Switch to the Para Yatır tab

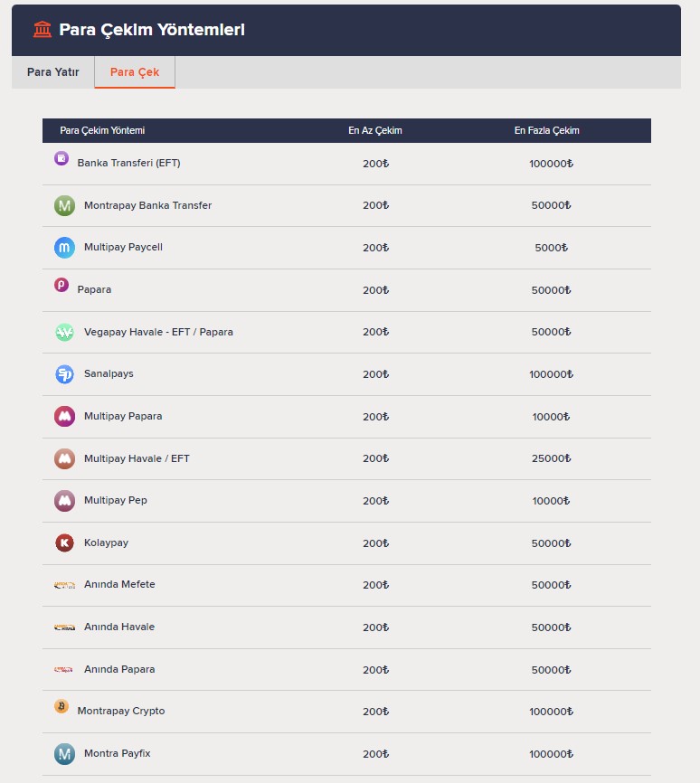[x=53, y=72]
